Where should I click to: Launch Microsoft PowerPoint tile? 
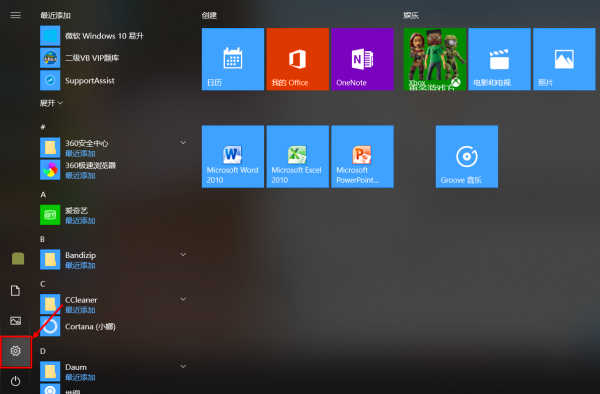(362, 156)
